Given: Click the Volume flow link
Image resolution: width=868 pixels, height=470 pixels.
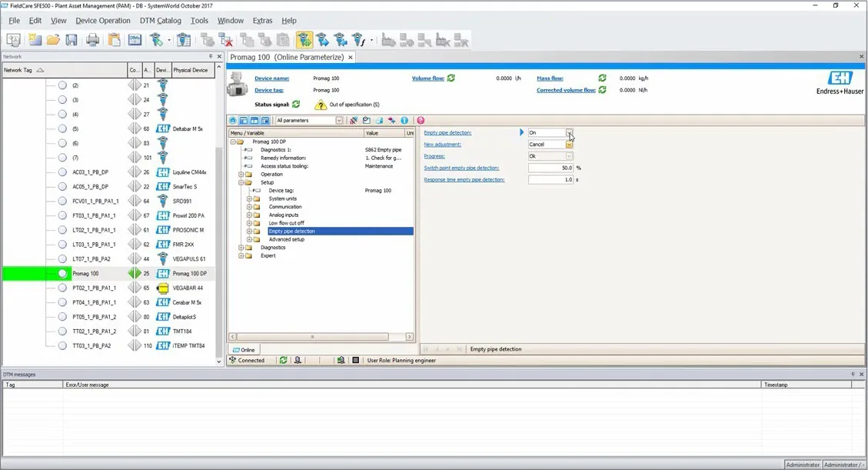Looking at the screenshot, I should pyautogui.click(x=428, y=78).
